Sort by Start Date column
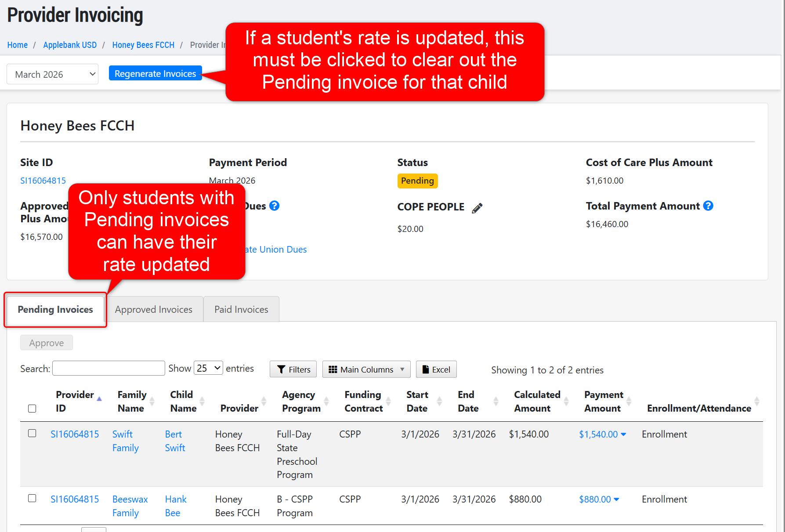 click(439, 401)
